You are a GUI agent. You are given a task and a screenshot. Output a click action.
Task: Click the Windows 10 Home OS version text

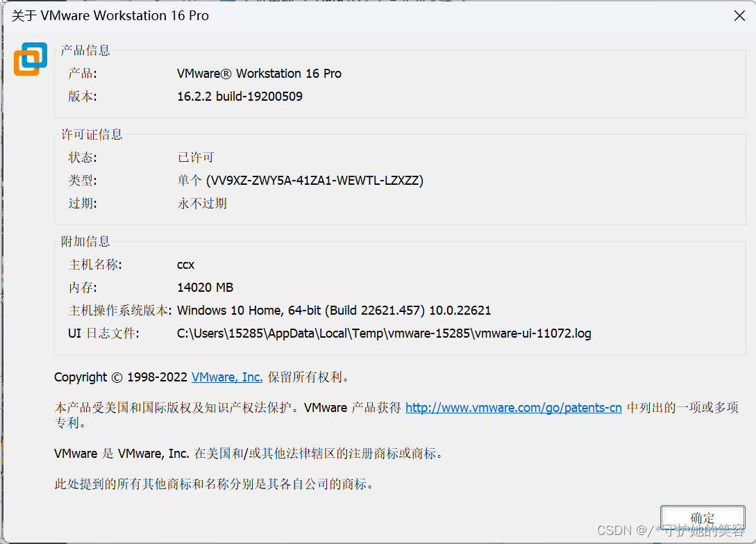click(x=334, y=310)
